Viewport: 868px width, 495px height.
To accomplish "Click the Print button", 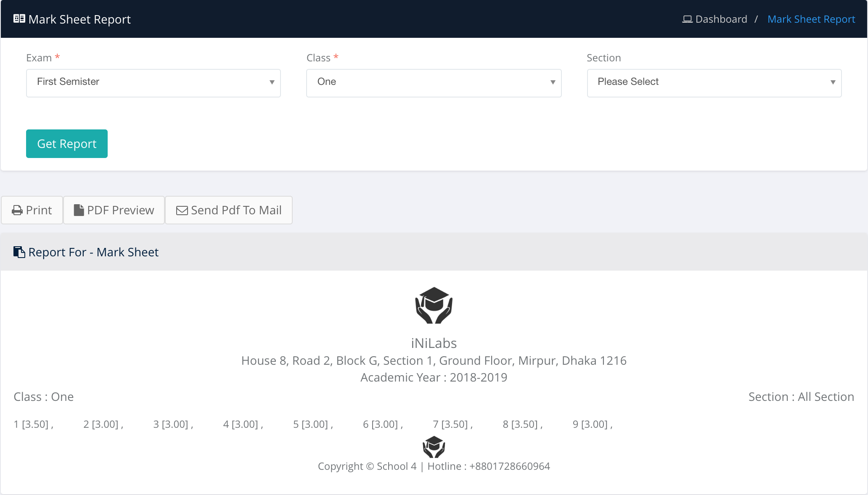I will (x=32, y=210).
